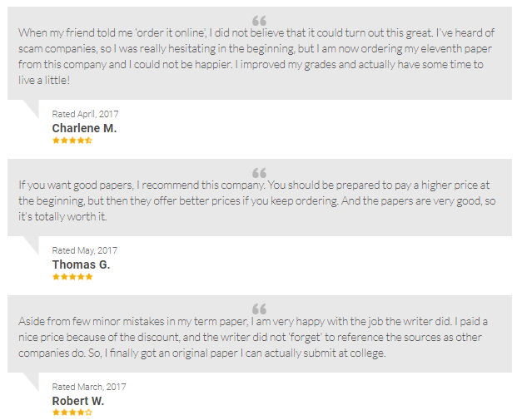Click the reviewer name Robert W.
This screenshot has width=522, height=420.
click(78, 401)
